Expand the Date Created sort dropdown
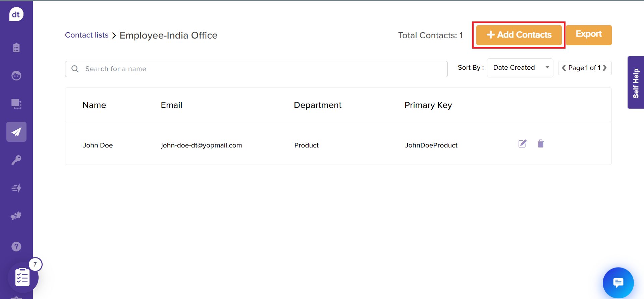This screenshot has width=644, height=299. 520,68
